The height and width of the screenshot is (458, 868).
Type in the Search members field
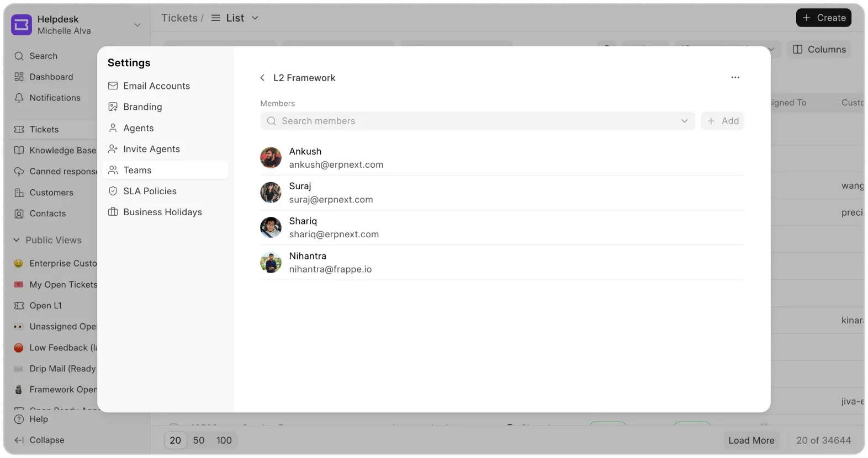click(469, 121)
